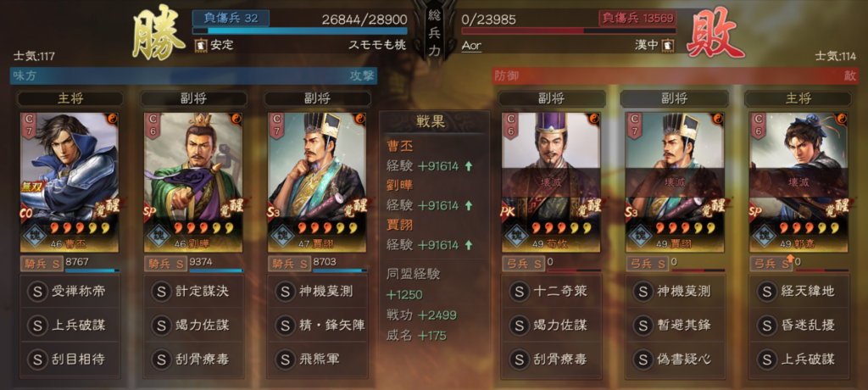Click the ally total troop strength bar
868x390 pixels.
pyautogui.click(x=299, y=31)
